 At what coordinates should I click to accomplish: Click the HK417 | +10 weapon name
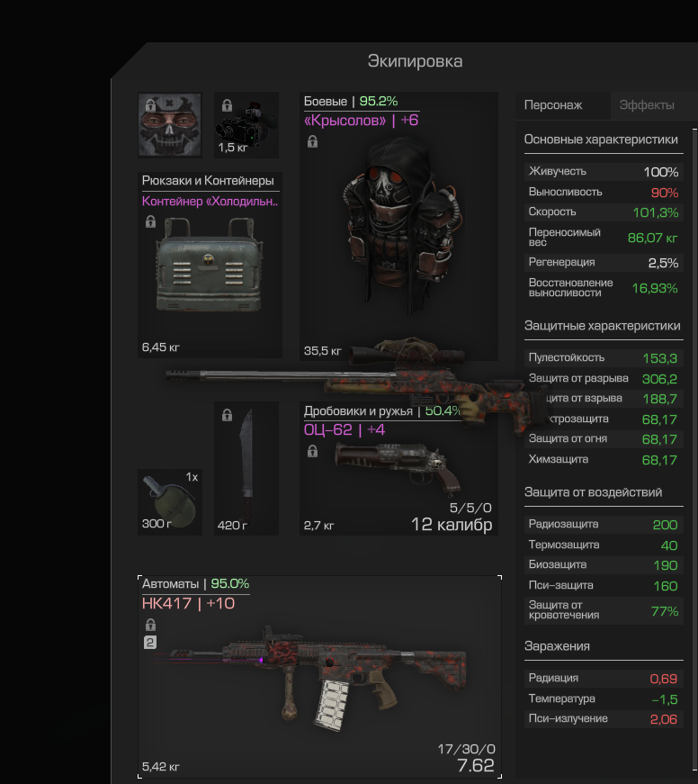(188, 603)
